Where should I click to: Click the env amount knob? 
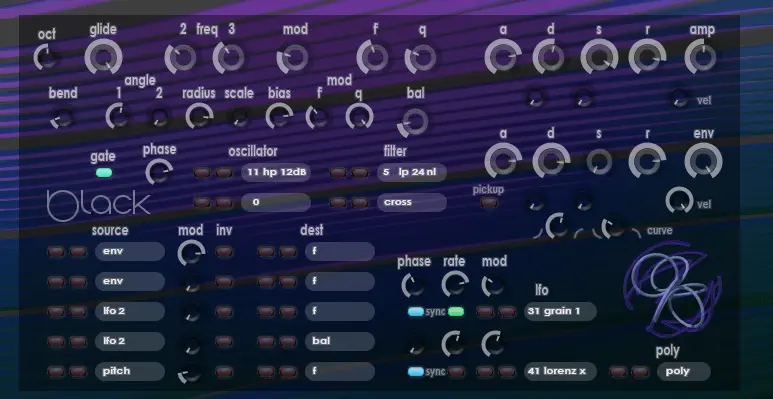703,161
